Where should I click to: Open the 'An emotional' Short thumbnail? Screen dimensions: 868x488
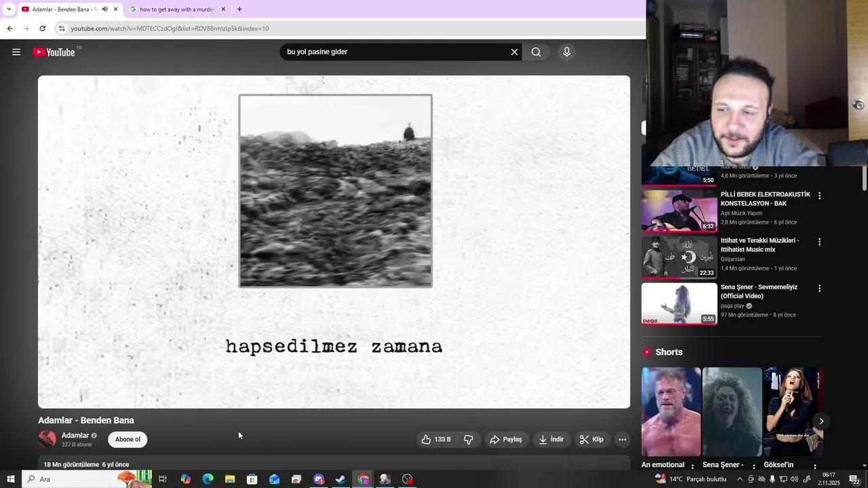[x=671, y=411]
